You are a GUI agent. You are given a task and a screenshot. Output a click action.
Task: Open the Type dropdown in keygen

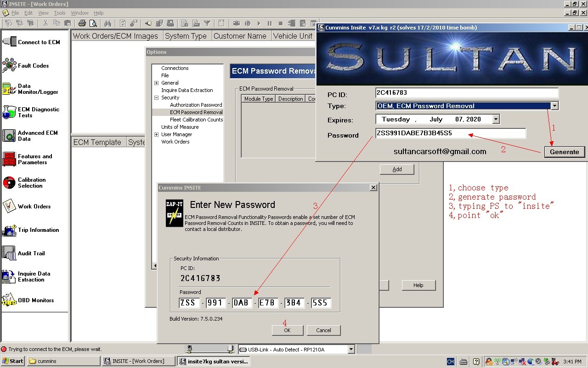[554, 106]
